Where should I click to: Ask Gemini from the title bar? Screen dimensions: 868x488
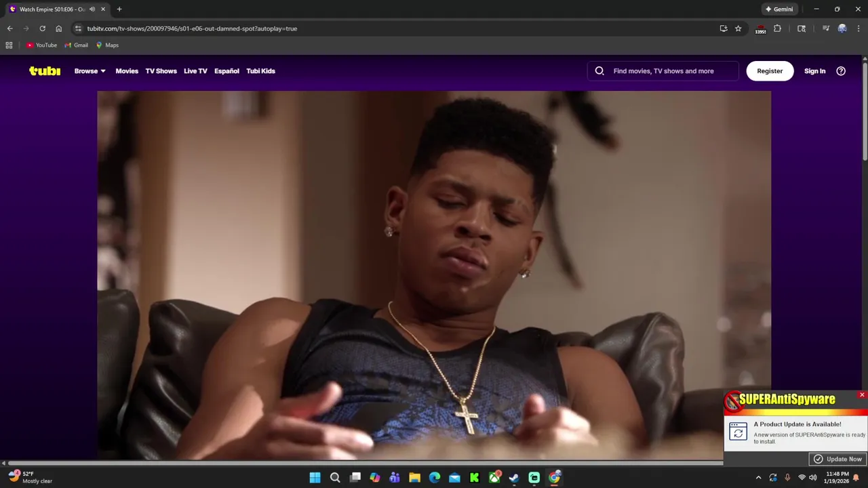[x=779, y=9]
